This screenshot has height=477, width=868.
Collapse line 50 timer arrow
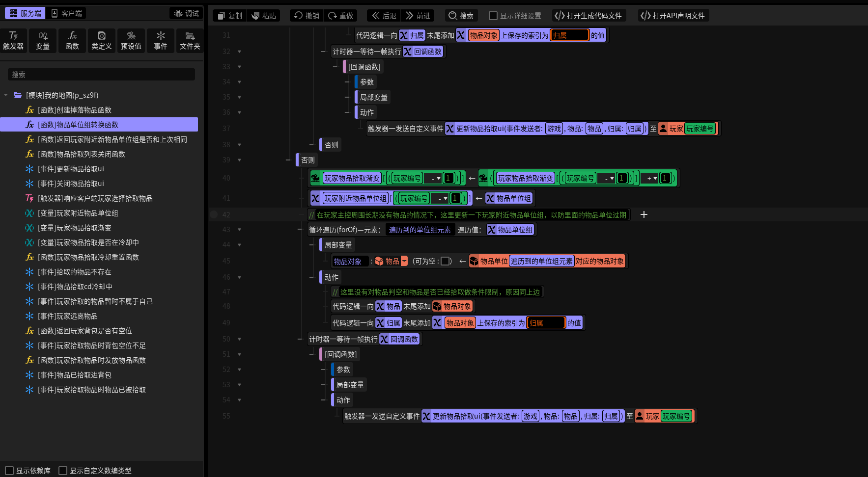click(240, 339)
